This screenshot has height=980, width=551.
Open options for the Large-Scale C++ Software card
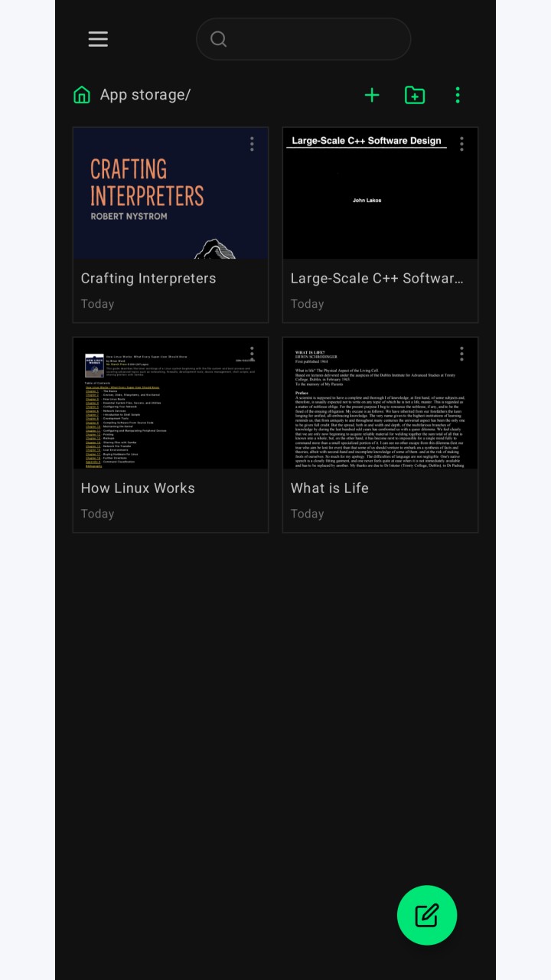point(461,144)
